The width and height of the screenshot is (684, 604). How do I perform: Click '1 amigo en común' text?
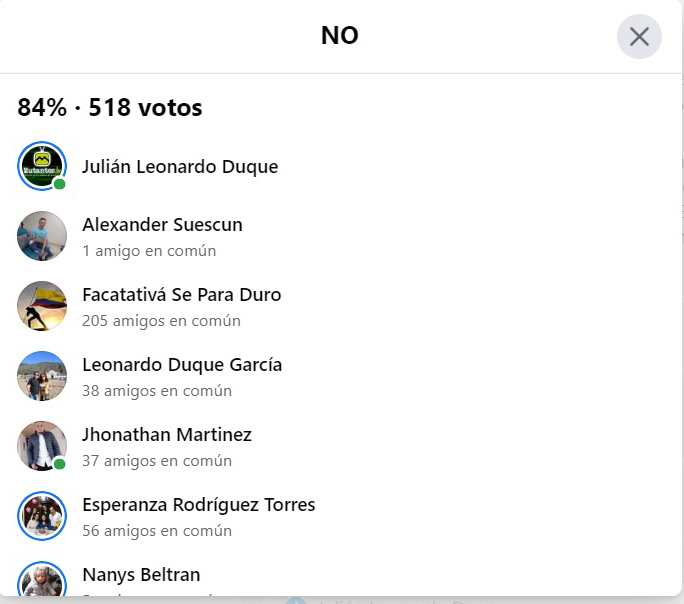coord(149,251)
